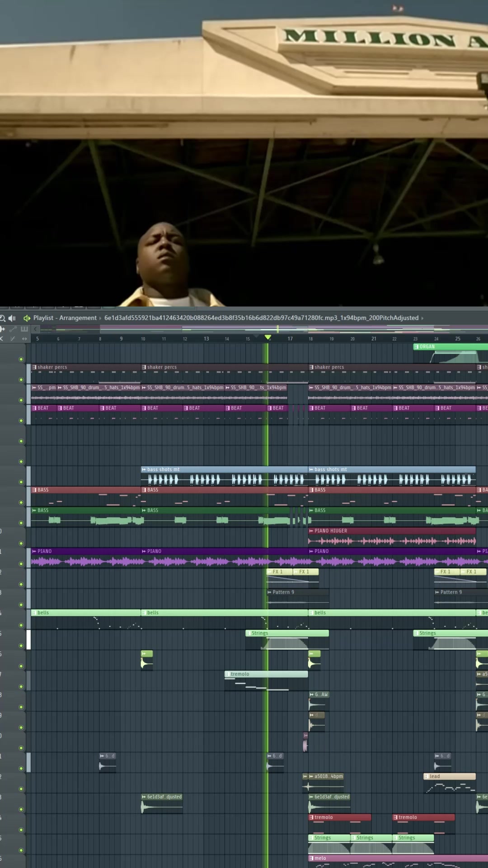Mute the shaker percs track
The width and height of the screenshot is (488, 868).
(21, 380)
